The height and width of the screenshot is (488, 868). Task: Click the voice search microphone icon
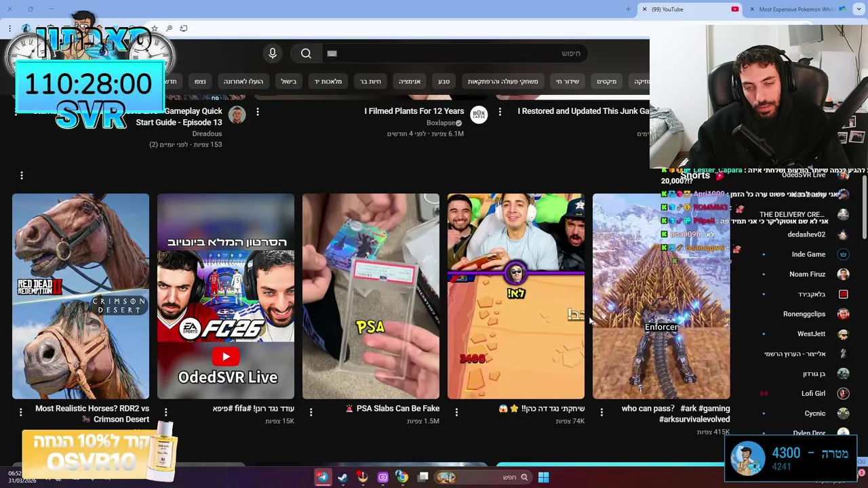click(x=273, y=54)
